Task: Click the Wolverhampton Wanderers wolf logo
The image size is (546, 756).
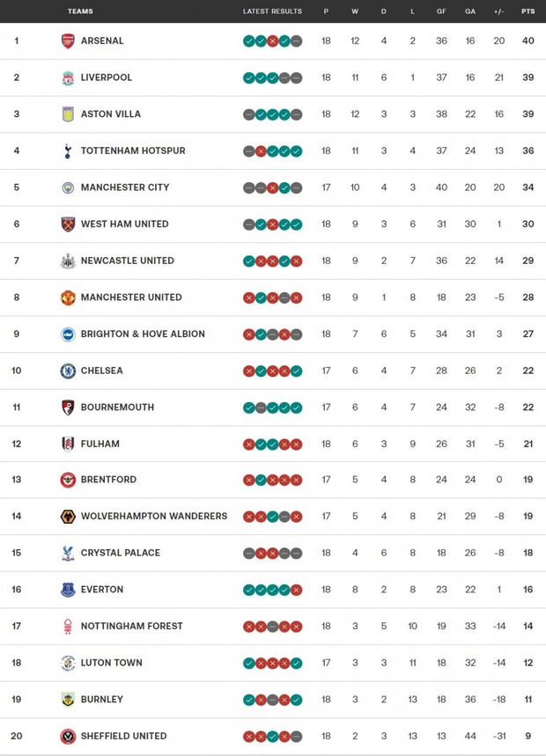Action: click(x=68, y=517)
